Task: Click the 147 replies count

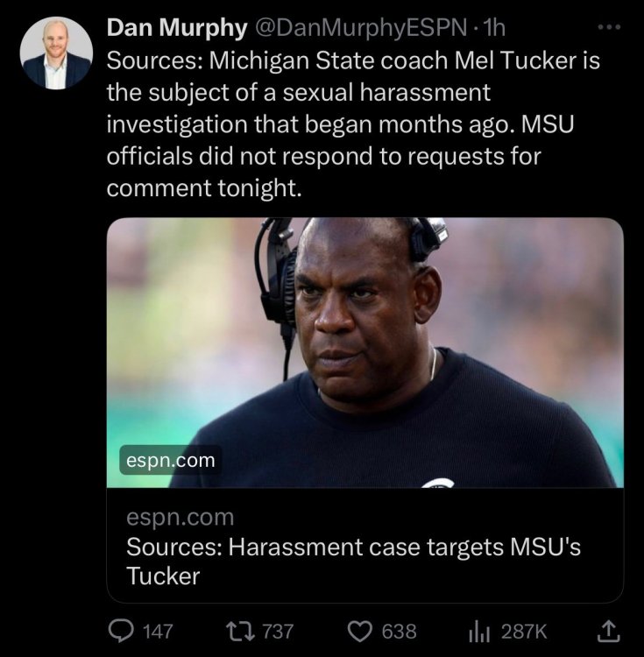Action: pyautogui.click(x=158, y=631)
